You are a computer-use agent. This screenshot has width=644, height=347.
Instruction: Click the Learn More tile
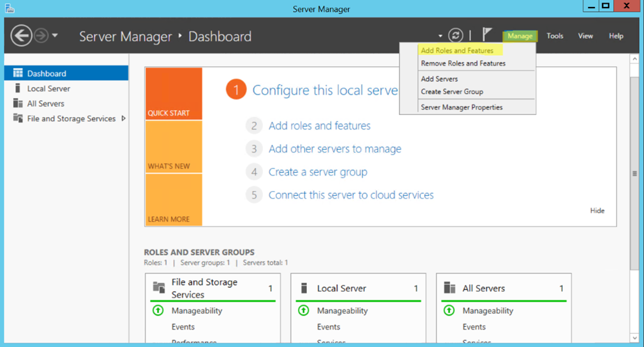174,199
